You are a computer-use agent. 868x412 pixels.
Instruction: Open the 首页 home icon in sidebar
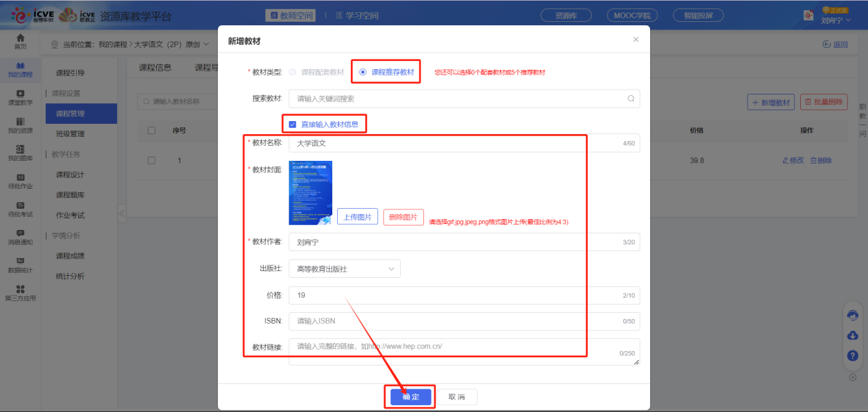21,42
